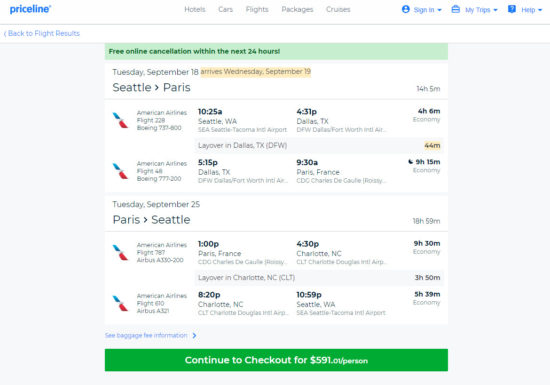Go to the Flights menu item
This screenshot has width=550, height=385.
point(257,9)
